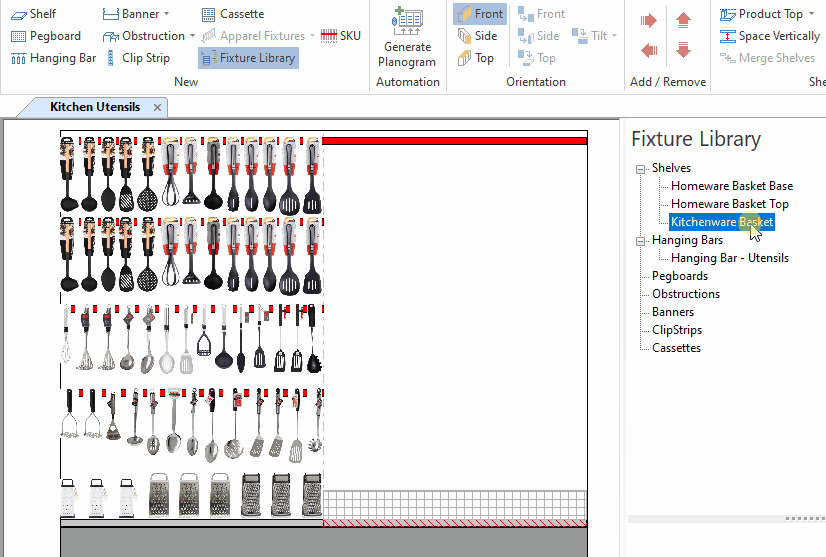Insert a Banner fixture

tap(131, 14)
